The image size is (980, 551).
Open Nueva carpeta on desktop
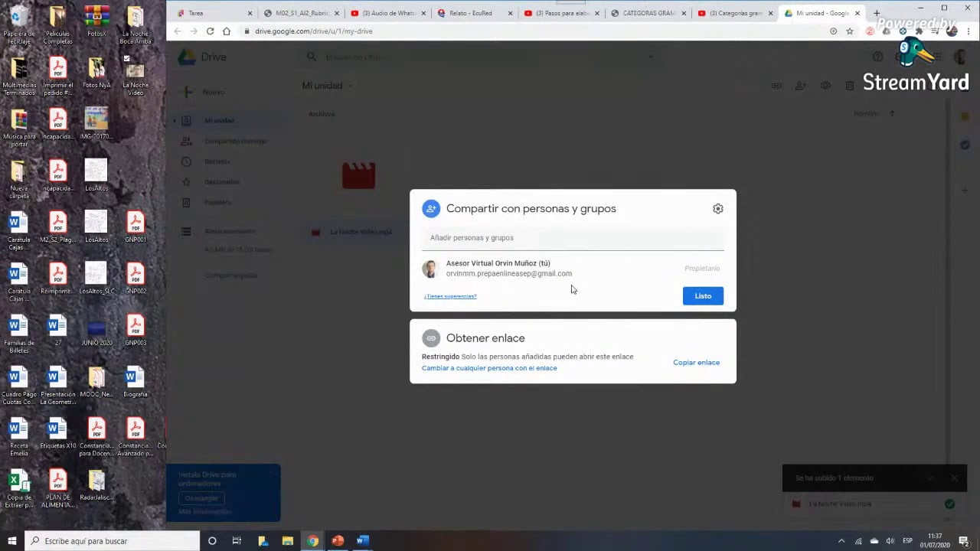pyautogui.click(x=19, y=179)
